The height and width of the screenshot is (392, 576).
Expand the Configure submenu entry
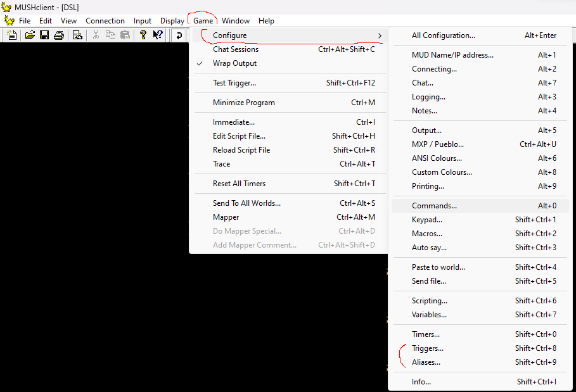290,35
